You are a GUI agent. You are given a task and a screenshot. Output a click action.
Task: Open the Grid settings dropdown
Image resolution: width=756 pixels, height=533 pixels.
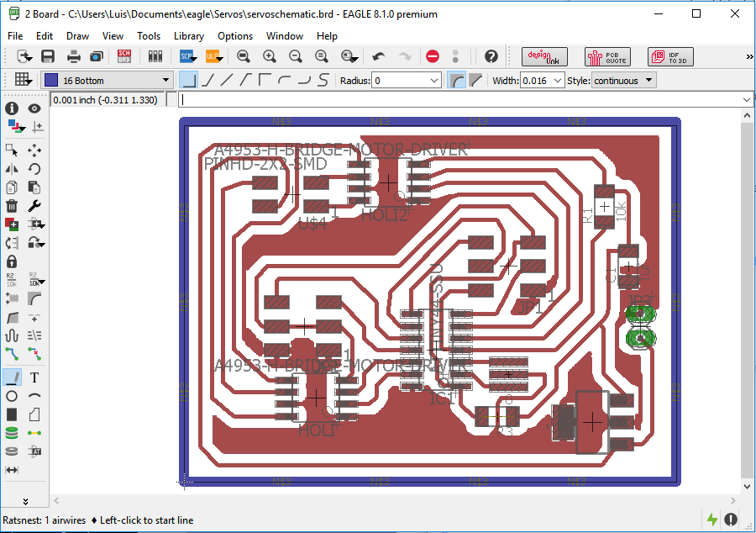23,80
